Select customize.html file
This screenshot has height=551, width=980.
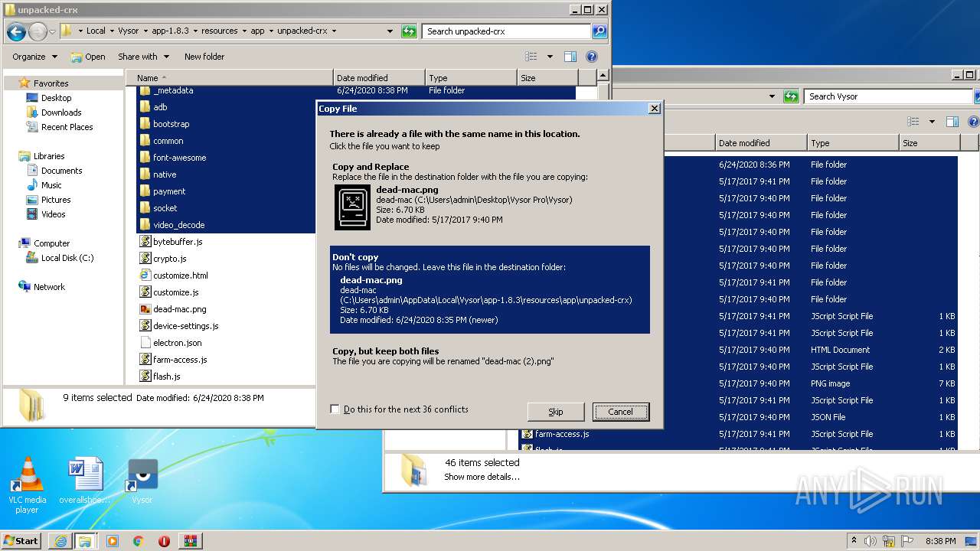[180, 275]
